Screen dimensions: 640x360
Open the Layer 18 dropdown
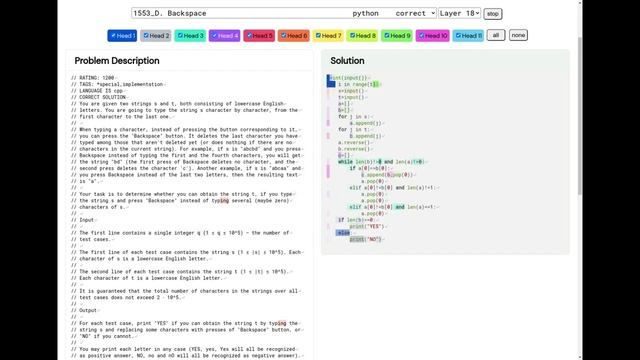click(459, 13)
